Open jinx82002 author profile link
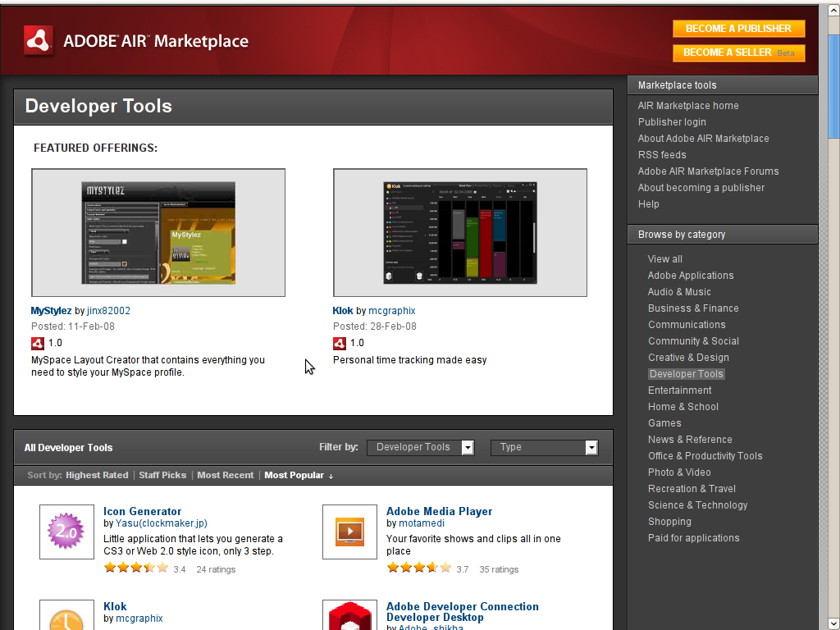Viewport: 840px width, 630px height. coord(109,311)
